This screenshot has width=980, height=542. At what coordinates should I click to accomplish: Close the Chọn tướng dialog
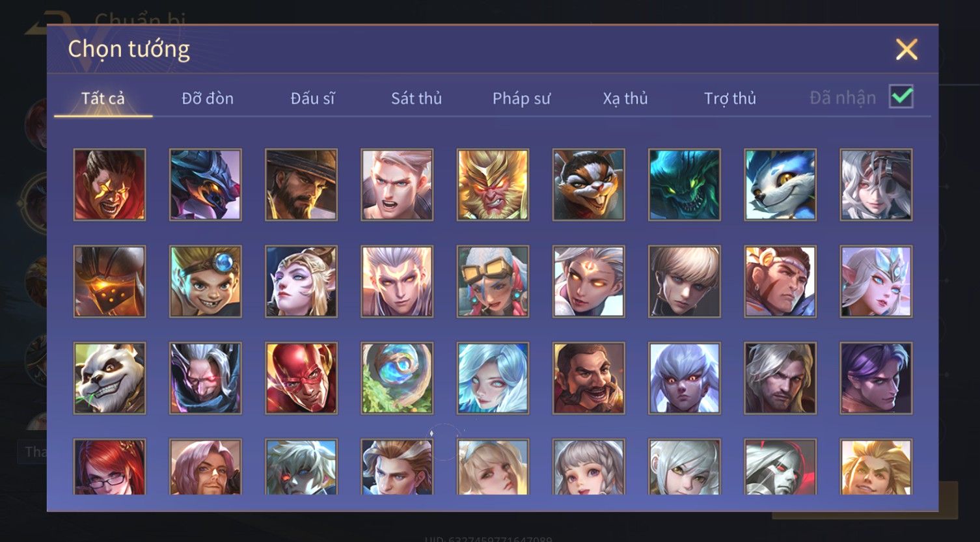pyautogui.click(x=906, y=49)
